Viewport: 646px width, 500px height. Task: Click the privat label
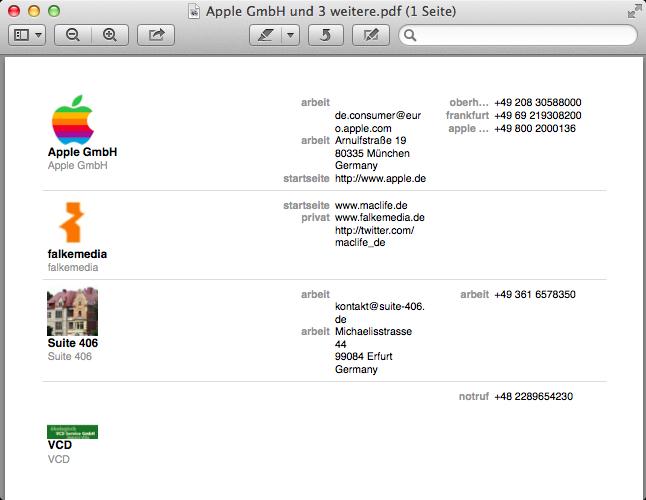315,217
